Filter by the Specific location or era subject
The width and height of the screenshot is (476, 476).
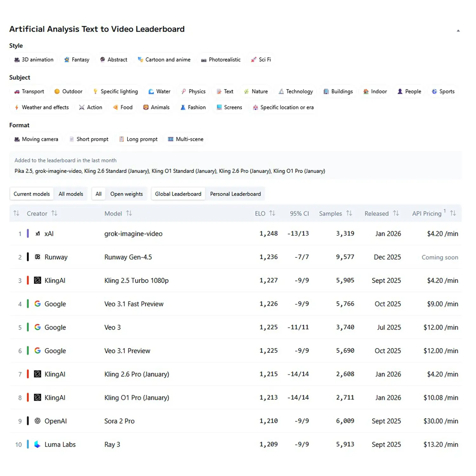point(283,107)
